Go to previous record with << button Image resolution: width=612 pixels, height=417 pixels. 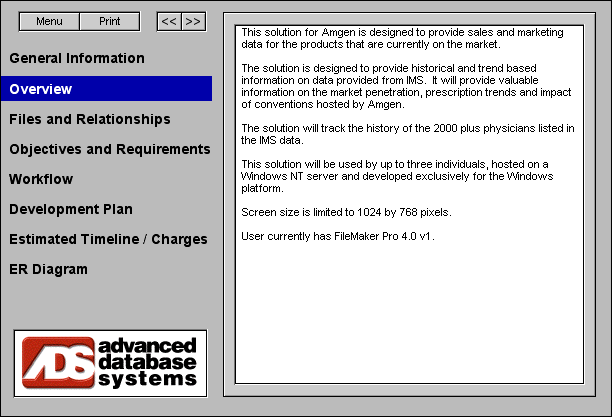[169, 21]
